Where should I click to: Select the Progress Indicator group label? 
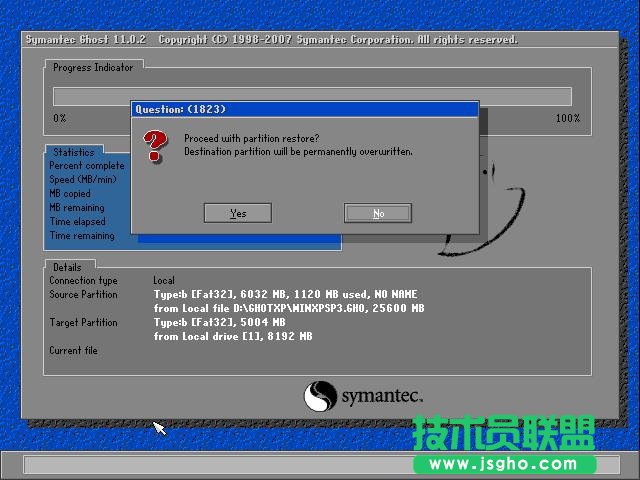click(x=92, y=67)
